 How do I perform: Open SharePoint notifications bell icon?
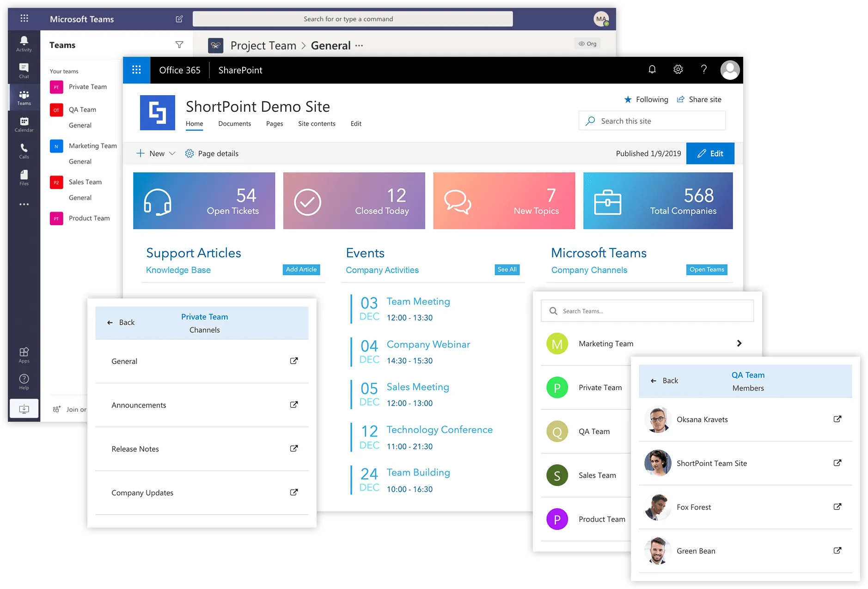coord(652,70)
